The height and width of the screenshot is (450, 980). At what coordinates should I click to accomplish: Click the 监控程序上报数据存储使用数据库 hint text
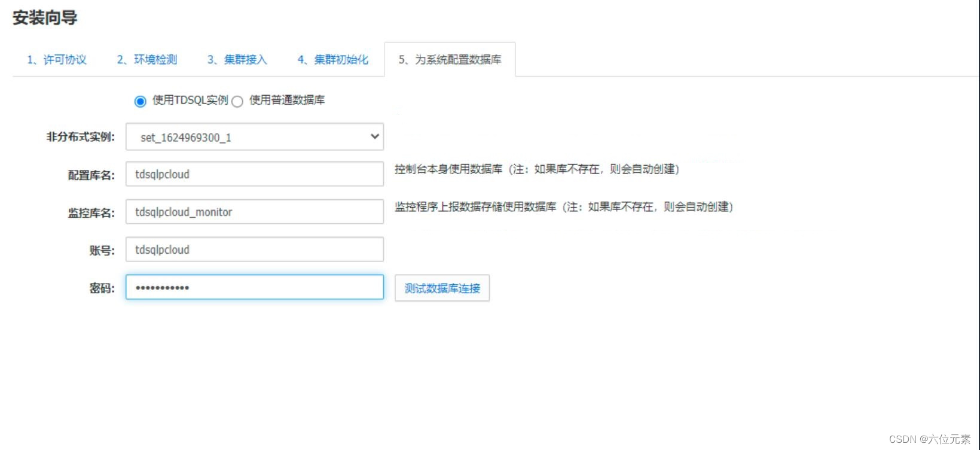point(564,207)
